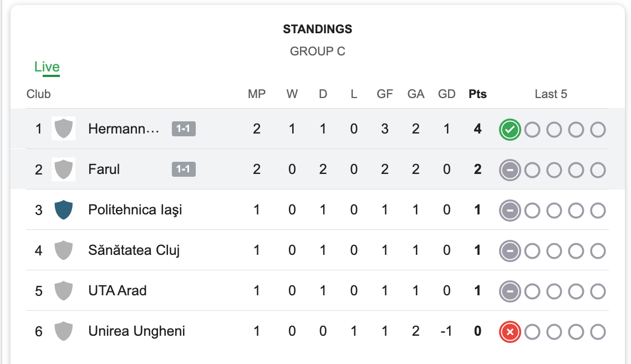This screenshot has width=631, height=364.
Task: Click UTA Arad's grey draw icon
Action: coord(510,291)
